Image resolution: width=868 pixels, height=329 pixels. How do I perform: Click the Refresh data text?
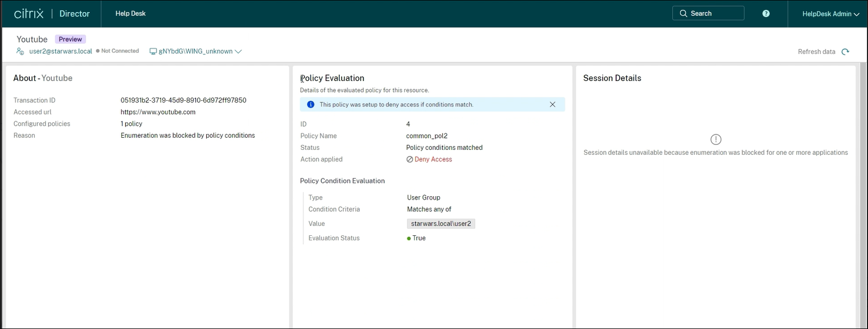tap(816, 52)
